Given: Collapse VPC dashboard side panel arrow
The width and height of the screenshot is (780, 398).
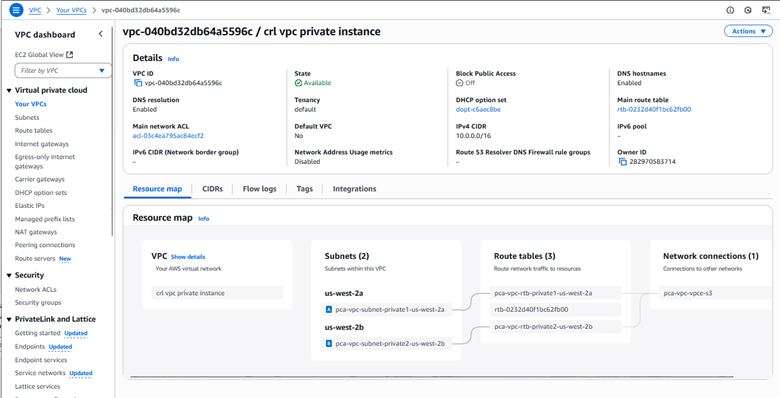Looking at the screenshot, I should [x=100, y=34].
